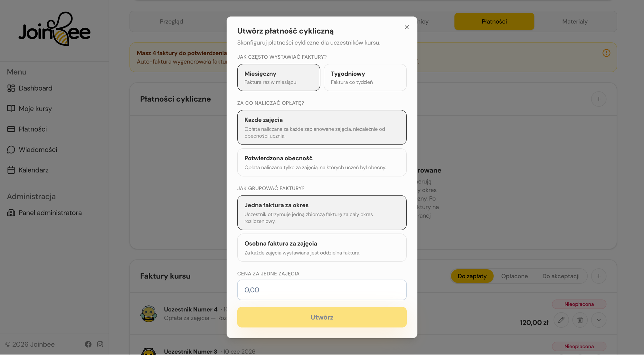The width and height of the screenshot is (644, 355).
Task: Click the Kalendarz calendar icon
Action: (x=11, y=170)
